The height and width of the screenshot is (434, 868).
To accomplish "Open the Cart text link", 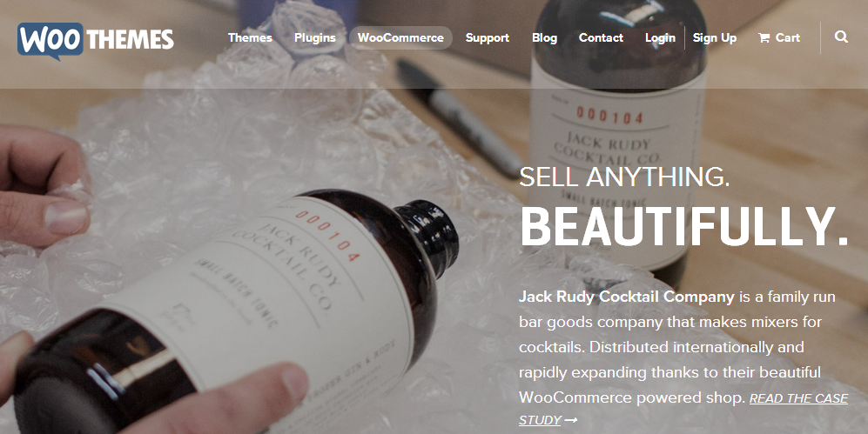I will 788,37.
